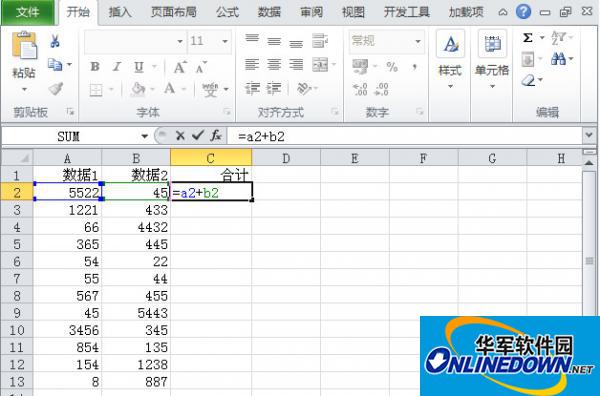Click the vertical scrollbar up arrow
The image size is (600, 396).
pyautogui.click(x=589, y=163)
